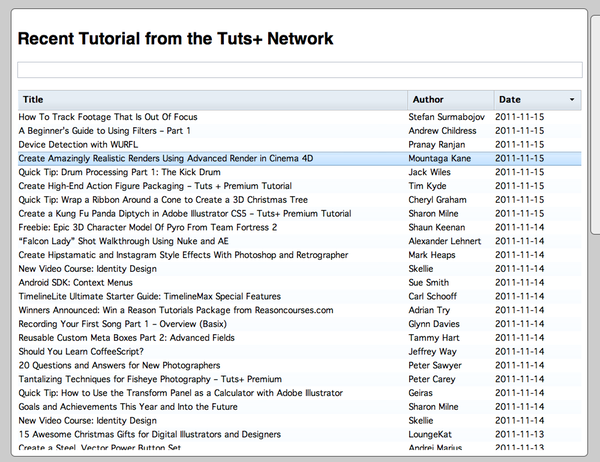The image size is (600, 462).
Task: Select "Should You Learn CoffeeScript?" row
Action: pyautogui.click(x=300, y=351)
